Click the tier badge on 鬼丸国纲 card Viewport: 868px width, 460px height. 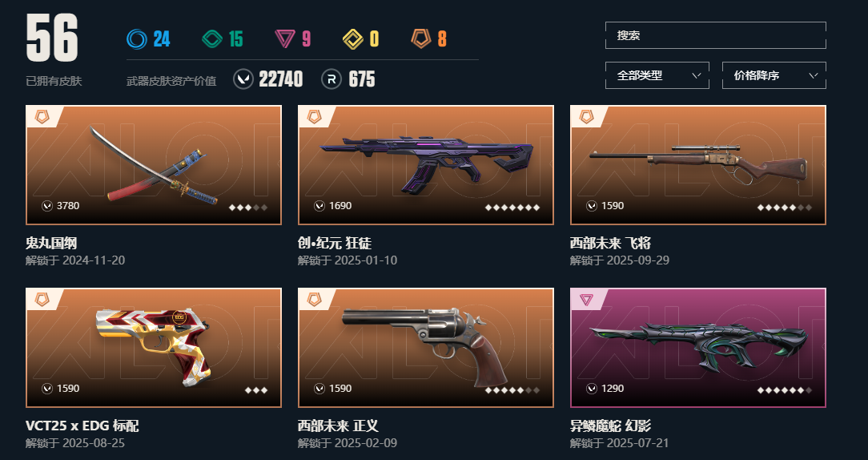click(x=42, y=116)
